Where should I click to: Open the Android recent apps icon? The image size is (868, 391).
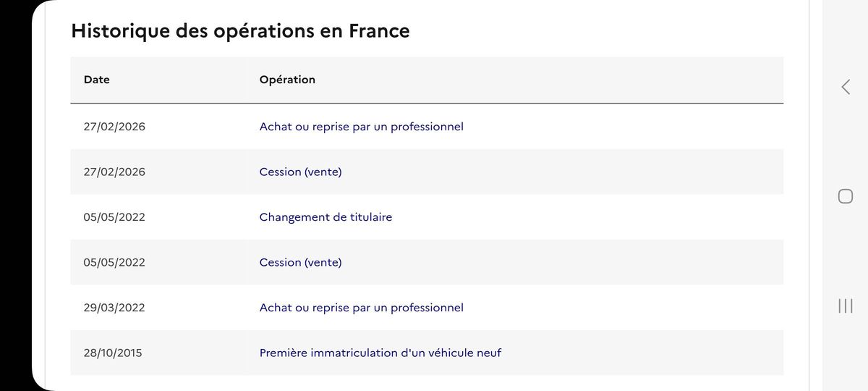pos(846,306)
